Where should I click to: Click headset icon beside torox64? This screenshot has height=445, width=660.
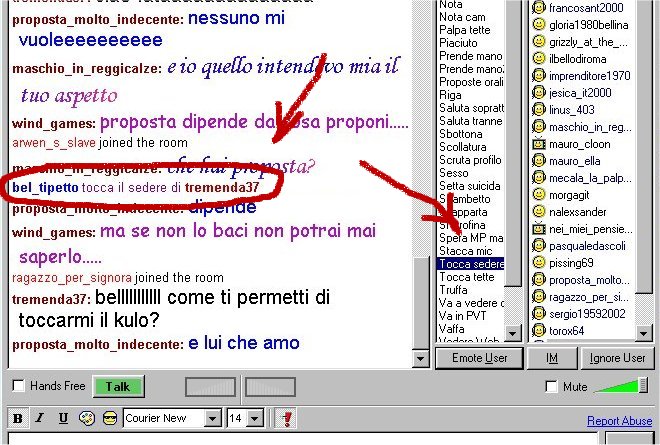(x=539, y=330)
